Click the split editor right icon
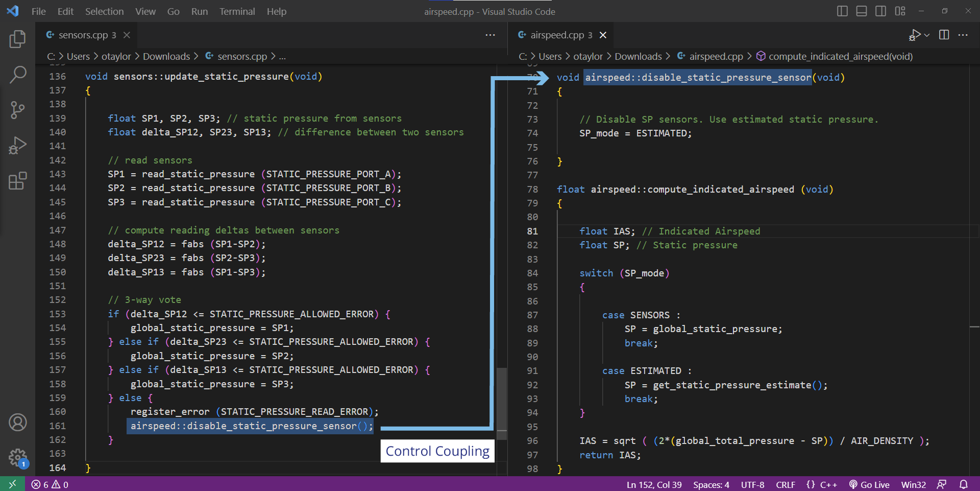This screenshot has width=980, height=491. tap(944, 35)
